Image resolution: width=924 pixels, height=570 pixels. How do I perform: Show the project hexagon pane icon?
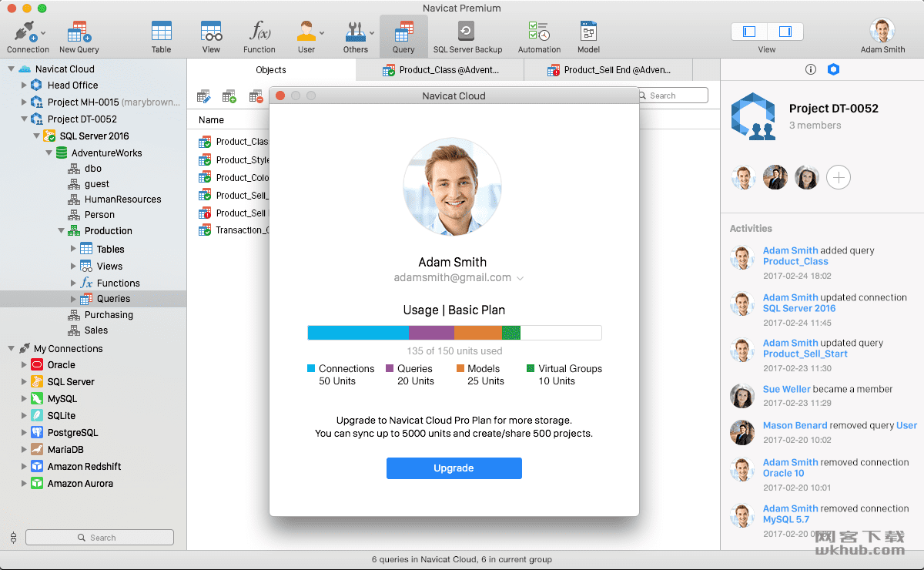(833, 69)
